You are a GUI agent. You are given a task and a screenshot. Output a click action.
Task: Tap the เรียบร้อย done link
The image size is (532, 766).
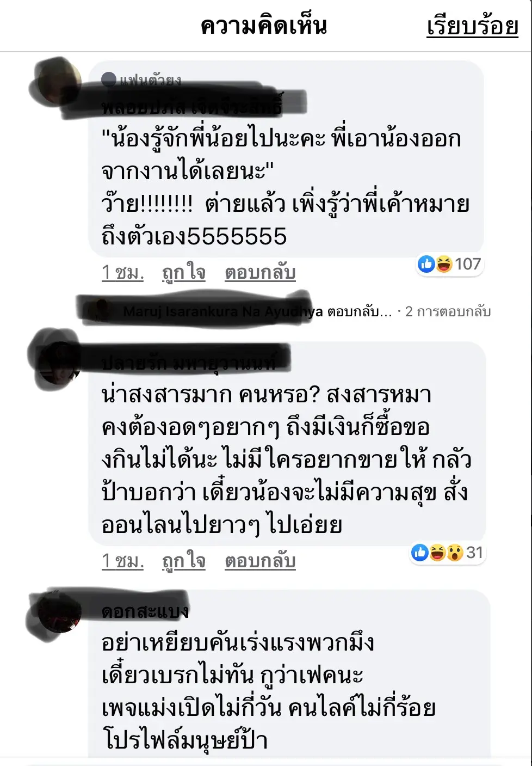472,26
